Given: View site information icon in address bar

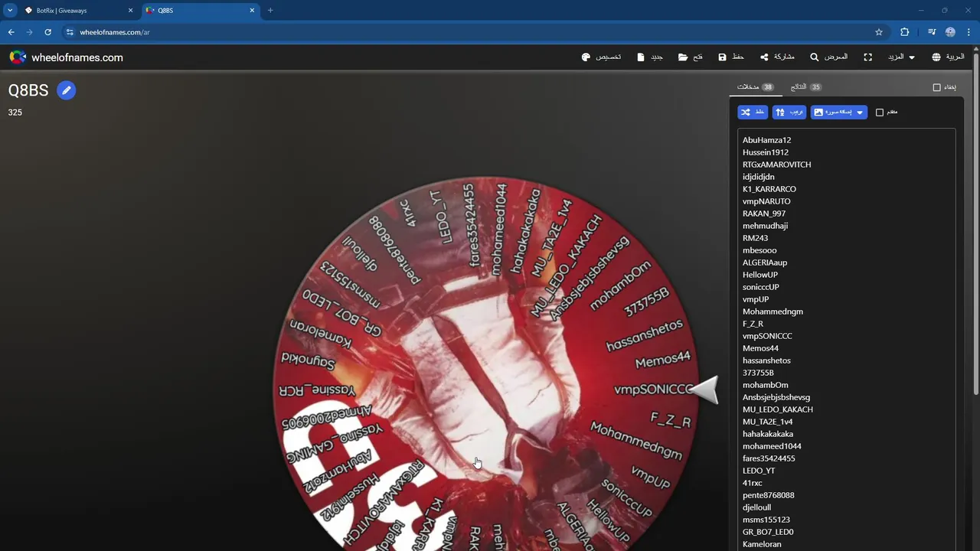Looking at the screenshot, I should coord(70,32).
